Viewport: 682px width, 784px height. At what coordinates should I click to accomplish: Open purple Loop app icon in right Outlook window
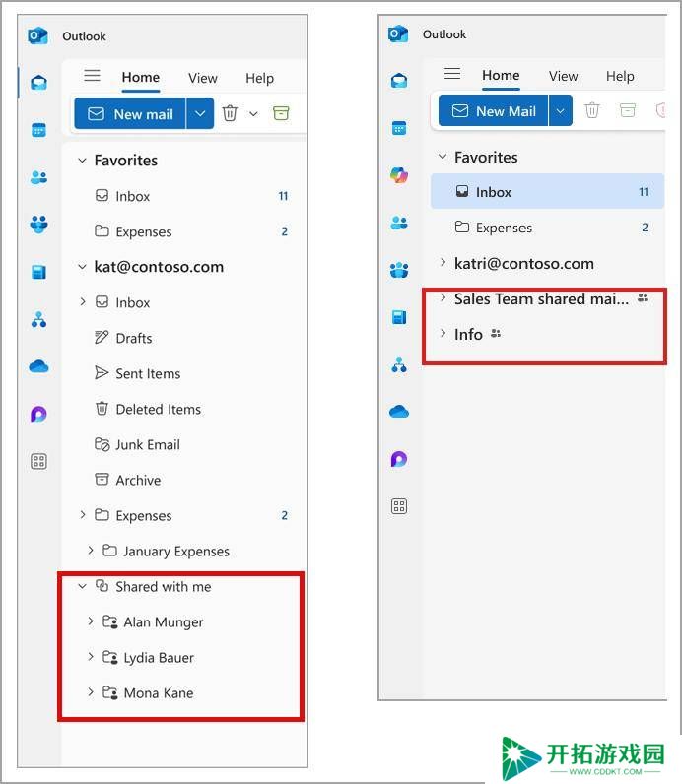click(399, 459)
